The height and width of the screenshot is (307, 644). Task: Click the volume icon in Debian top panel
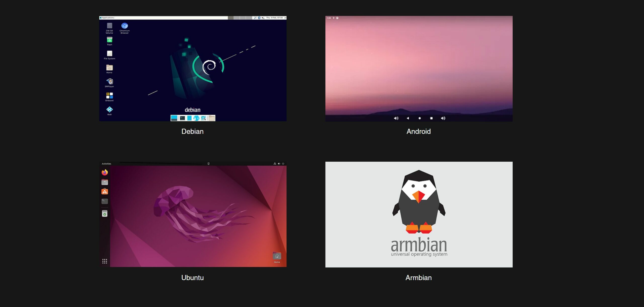tap(263, 18)
